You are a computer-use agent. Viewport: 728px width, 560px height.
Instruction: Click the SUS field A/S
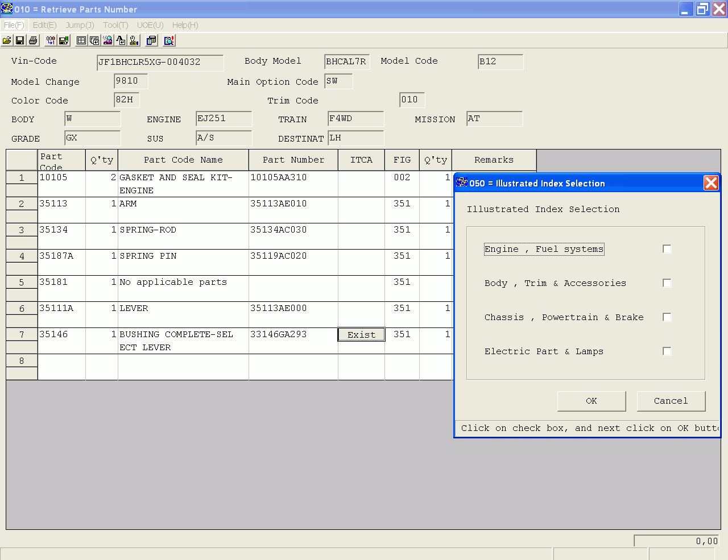224,138
